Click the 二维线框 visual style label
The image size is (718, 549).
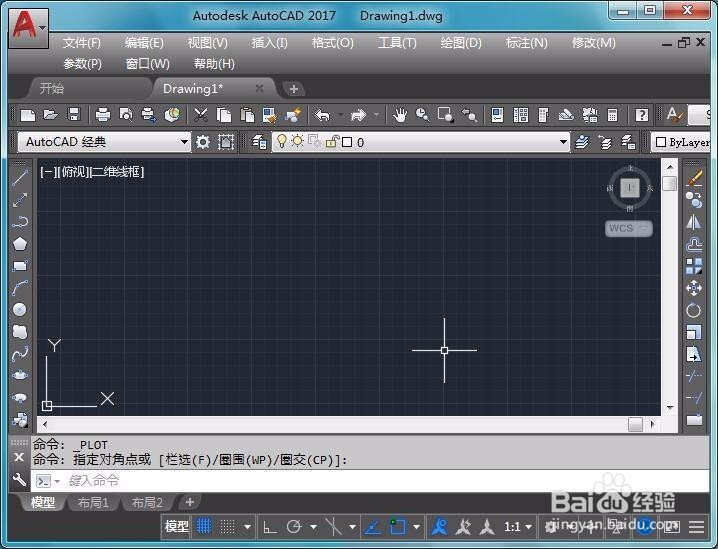(117, 172)
